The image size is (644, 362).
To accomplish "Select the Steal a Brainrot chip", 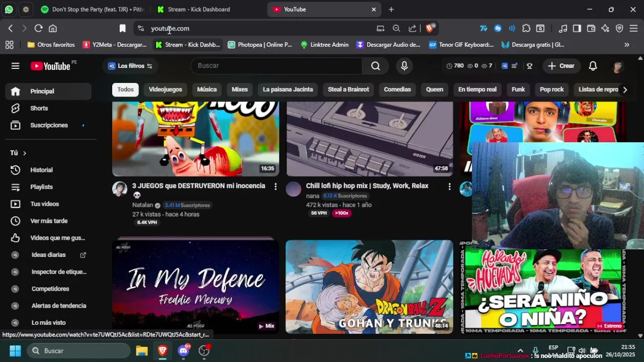I will click(x=348, y=89).
